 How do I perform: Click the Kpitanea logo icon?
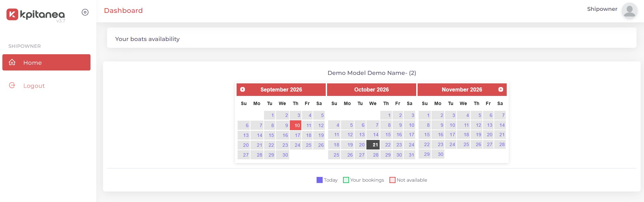pos(12,14)
